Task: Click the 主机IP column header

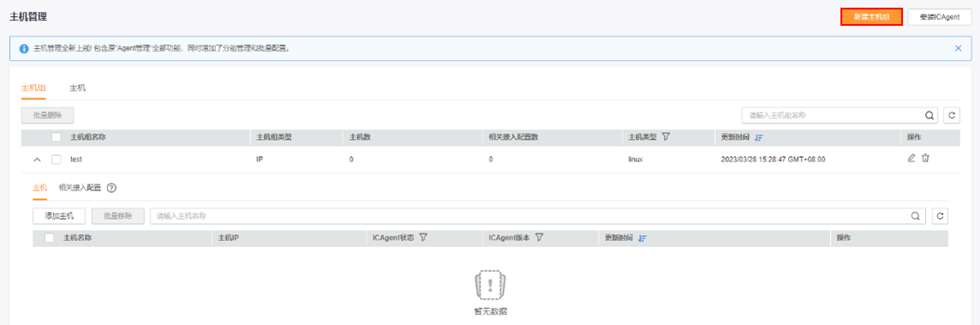Action: click(x=228, y=238)
